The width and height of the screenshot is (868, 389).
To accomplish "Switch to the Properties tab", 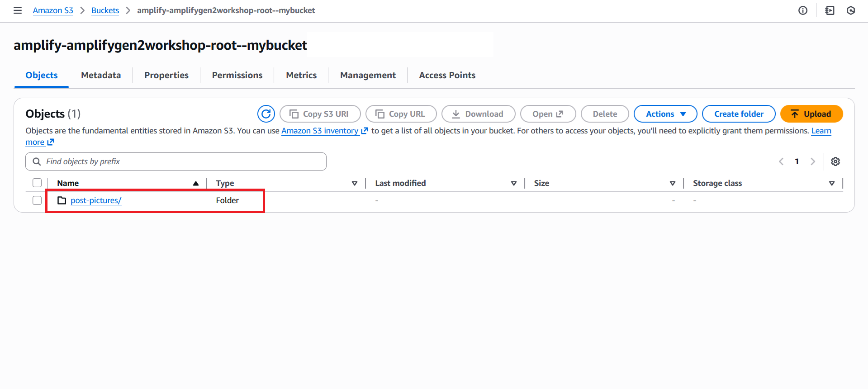I will click(166, 75).
